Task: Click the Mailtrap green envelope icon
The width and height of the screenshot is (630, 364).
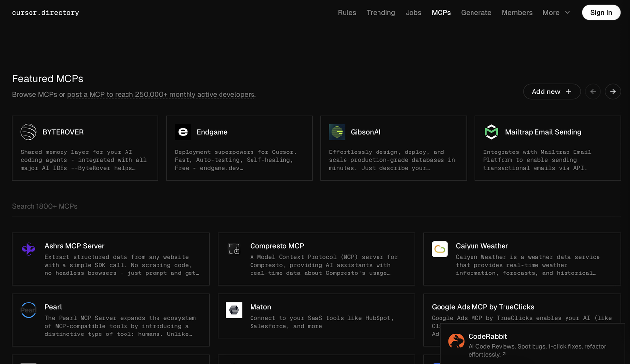Action: [491, 132]
